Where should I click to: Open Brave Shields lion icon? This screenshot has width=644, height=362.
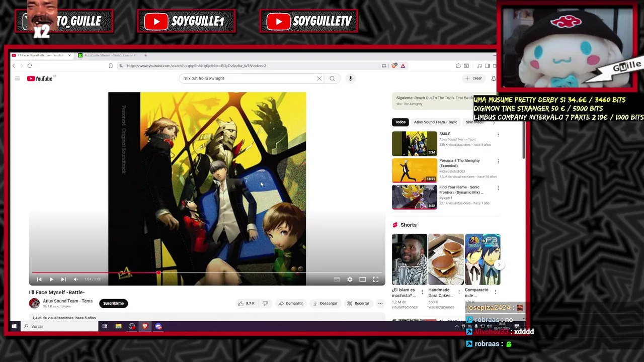point(395,66)
